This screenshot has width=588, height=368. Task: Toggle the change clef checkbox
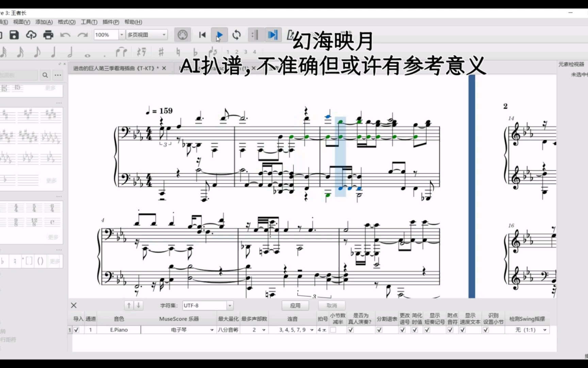(x=403, y=330)
